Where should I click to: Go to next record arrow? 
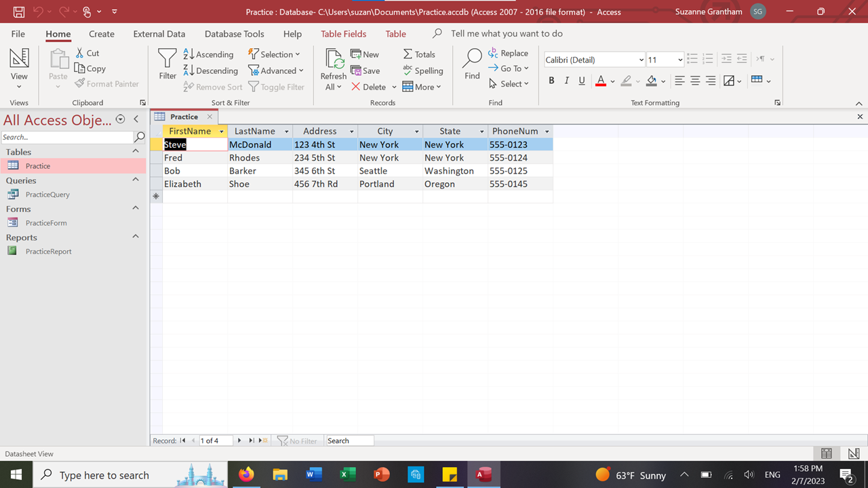click(x=239, y=441)
